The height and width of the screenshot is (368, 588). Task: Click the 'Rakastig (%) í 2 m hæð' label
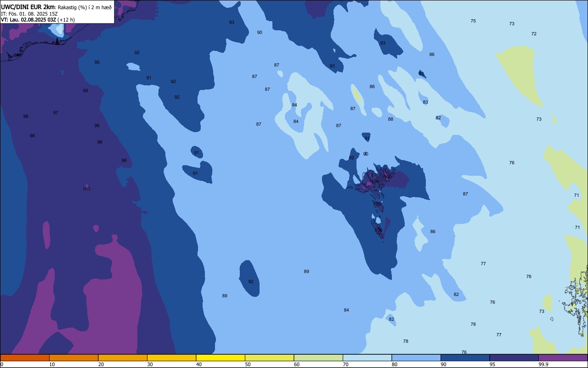pos(85,7)
